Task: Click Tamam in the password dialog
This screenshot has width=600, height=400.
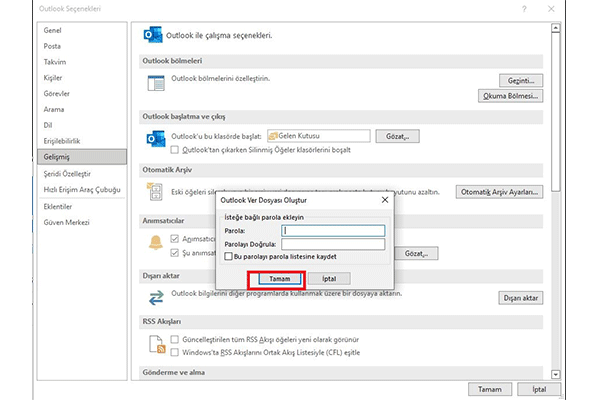Action: pyautogui.click(x=279, y=279)
